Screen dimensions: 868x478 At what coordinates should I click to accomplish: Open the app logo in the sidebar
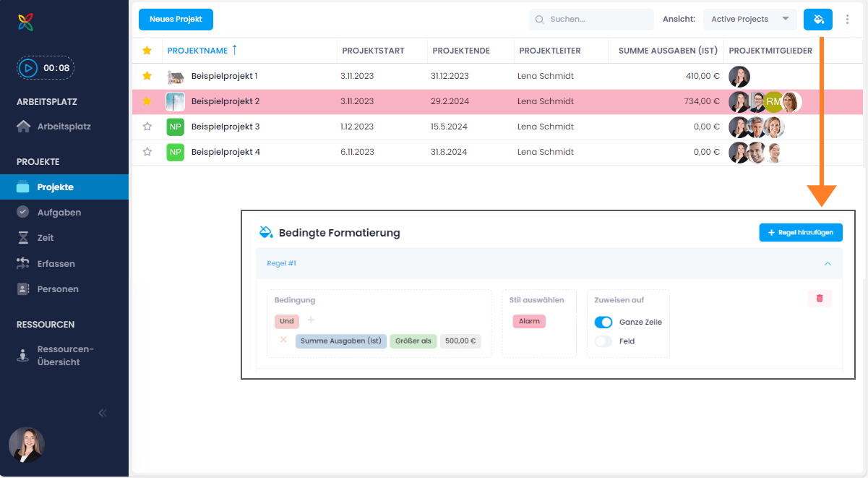(x=26, y=22)
